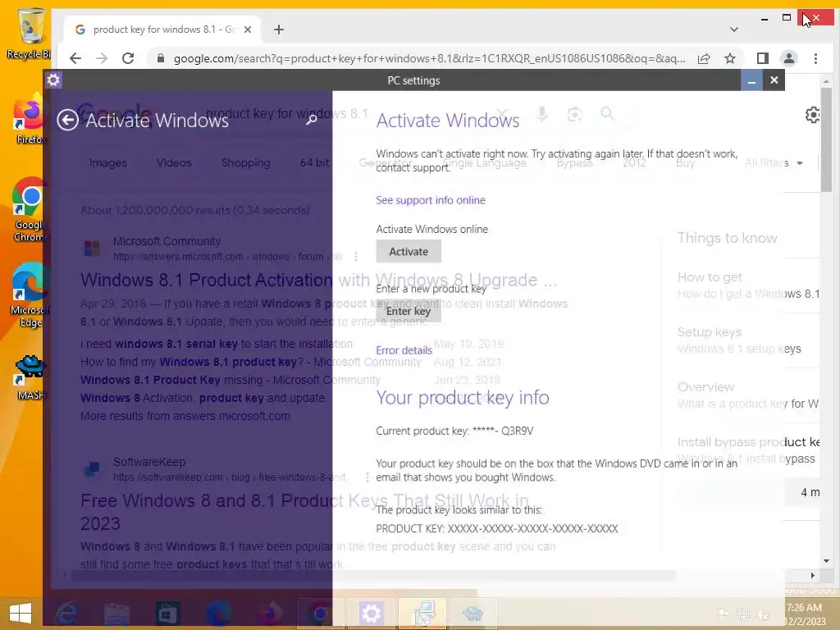840x630 pixels.
Task: Click the horizontal scrollbar right arrow
Action: (x=812, y=575)
